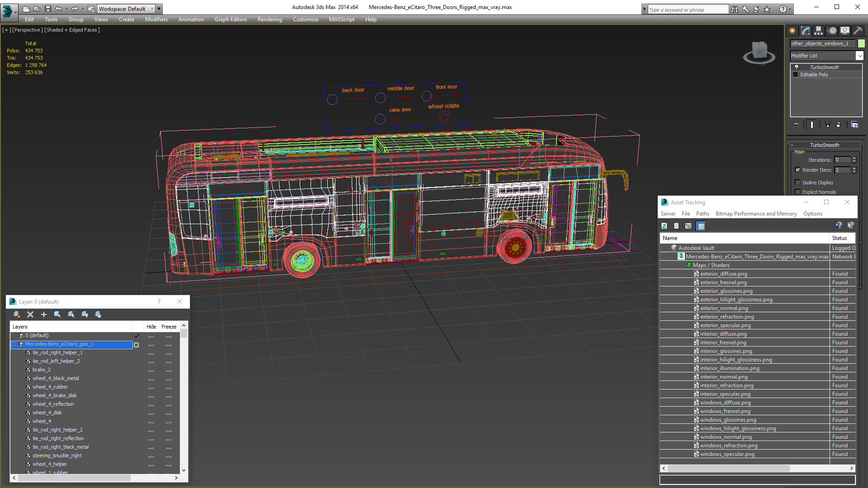Open the Hierarchy command panel tab
868x488 pixels.
point(819,31)
